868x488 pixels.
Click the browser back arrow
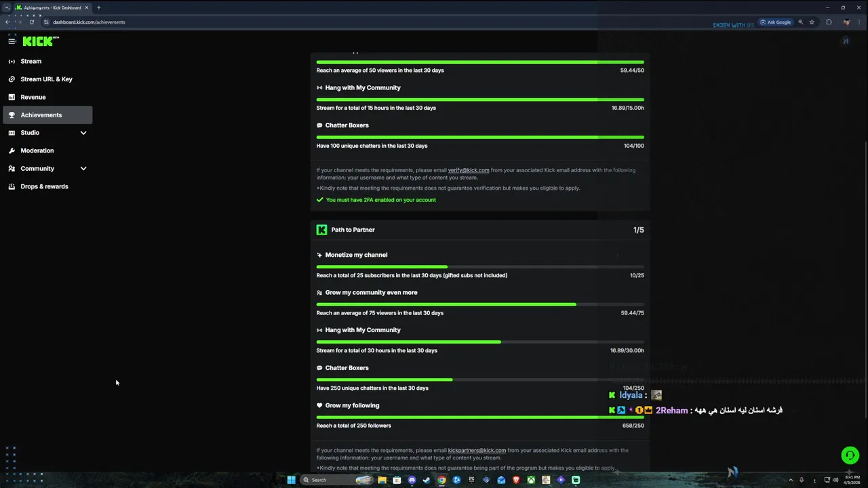coord(7,22)
